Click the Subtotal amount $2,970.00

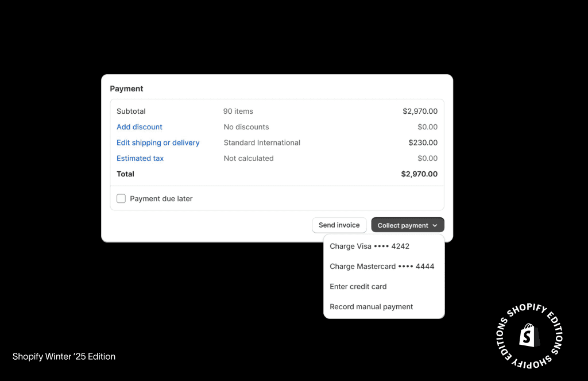coord(420,111)
